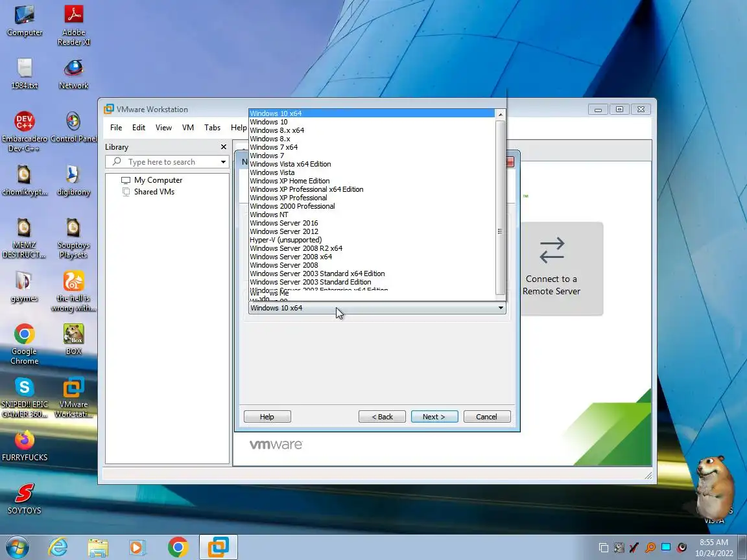Choose Windows XP Home Edition

pos(372,181)
